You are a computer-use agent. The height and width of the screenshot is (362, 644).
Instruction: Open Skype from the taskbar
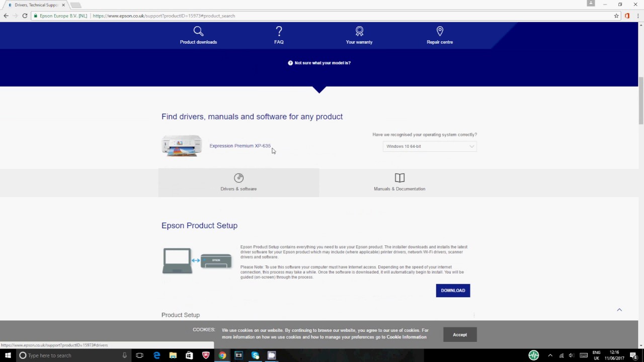tap(255, 355)
